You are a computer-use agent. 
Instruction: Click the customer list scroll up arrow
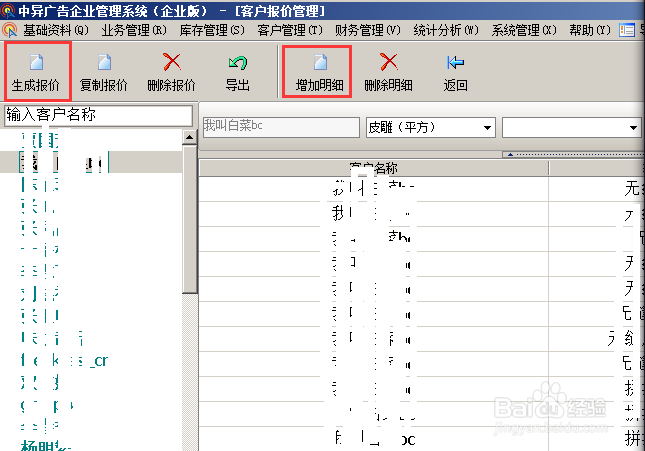point(190,137)
